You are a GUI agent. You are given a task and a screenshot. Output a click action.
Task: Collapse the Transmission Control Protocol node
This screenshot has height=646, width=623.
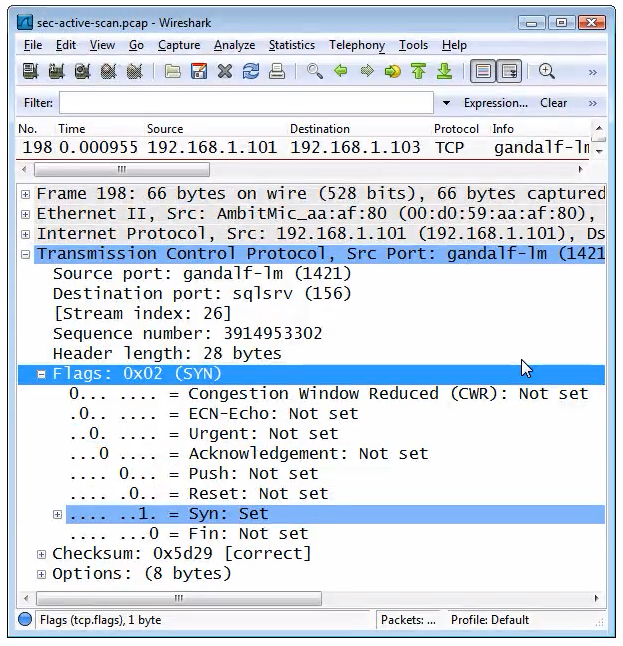[26, 254]
